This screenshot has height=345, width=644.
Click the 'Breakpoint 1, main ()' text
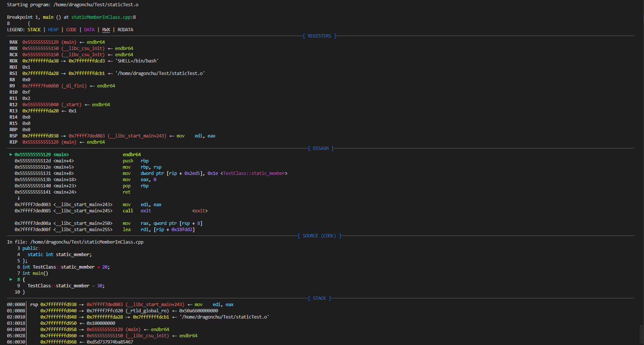pyautogui.click(x=34, y=17)
